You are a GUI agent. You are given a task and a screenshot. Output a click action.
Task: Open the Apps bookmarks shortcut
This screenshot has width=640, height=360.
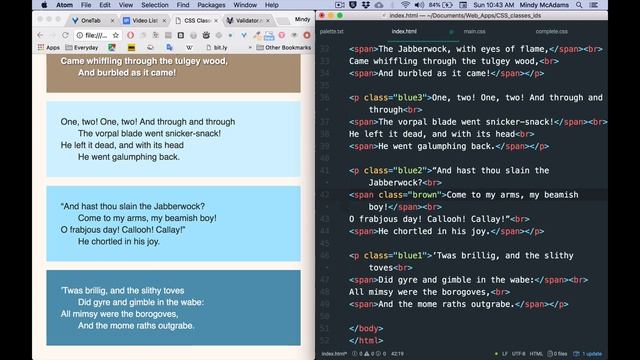click(x=49, y=47)
